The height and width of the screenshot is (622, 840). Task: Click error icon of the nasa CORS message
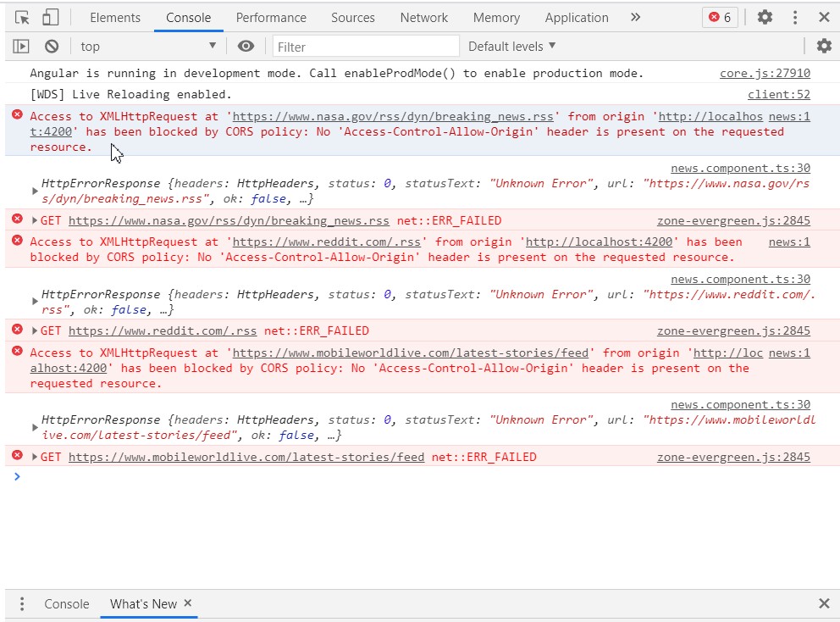pos(18,114)
